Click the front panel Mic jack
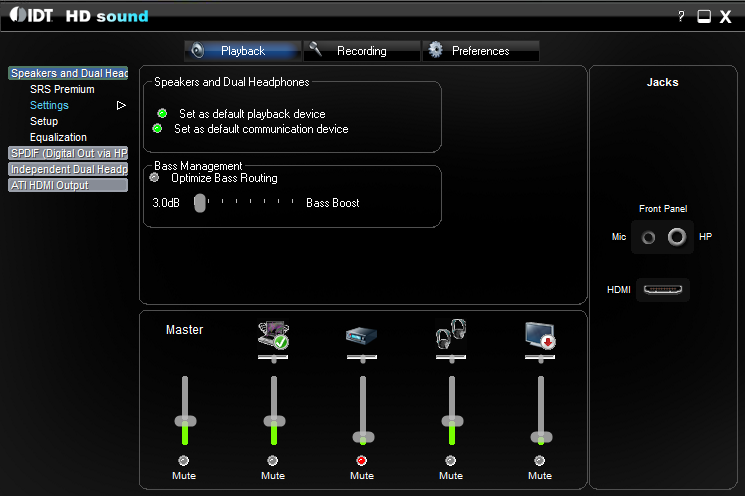This screenshot has width=745, height=496. pyautogui.click(x=648, y=237)
